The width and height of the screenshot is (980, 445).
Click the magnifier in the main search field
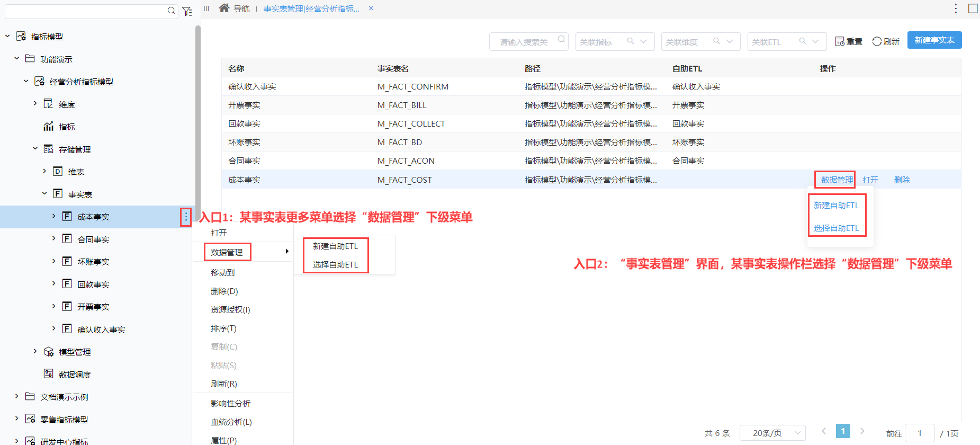[x=561, y=39]
